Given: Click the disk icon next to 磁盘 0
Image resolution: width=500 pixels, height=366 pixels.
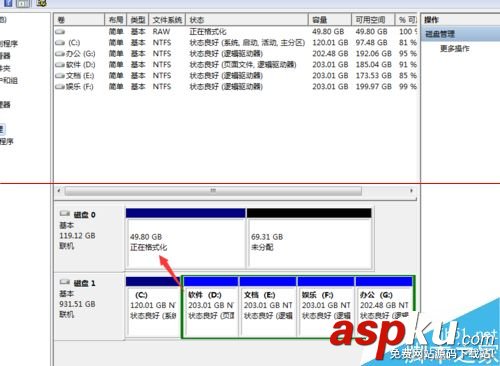Looking at the screenshot, I should (x=65, y=214).
